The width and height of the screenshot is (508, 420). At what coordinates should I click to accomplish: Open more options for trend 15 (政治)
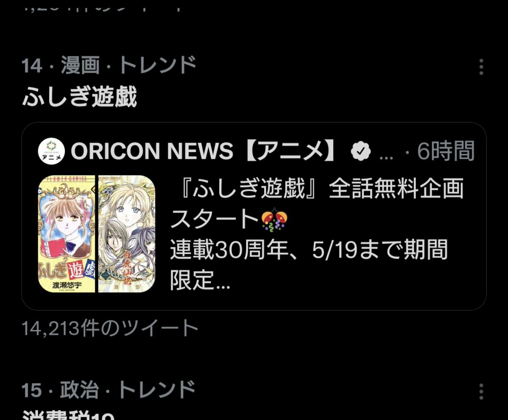pyautogui.click(x=481, y=392)
